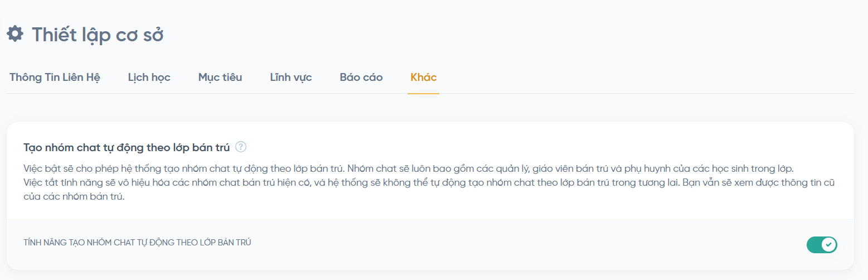Click the orange underline beneath Khác tab
868x280 pixels.
[x=424, y=94]
